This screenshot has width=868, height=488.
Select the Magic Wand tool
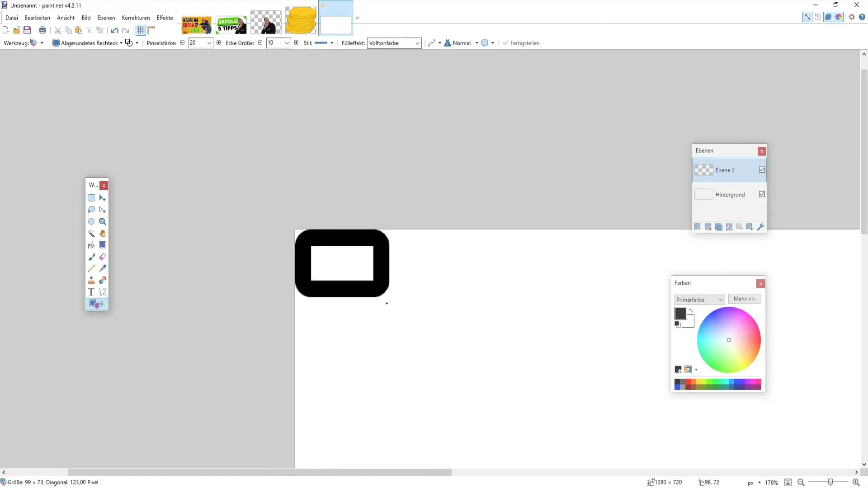tap(91, 232)
